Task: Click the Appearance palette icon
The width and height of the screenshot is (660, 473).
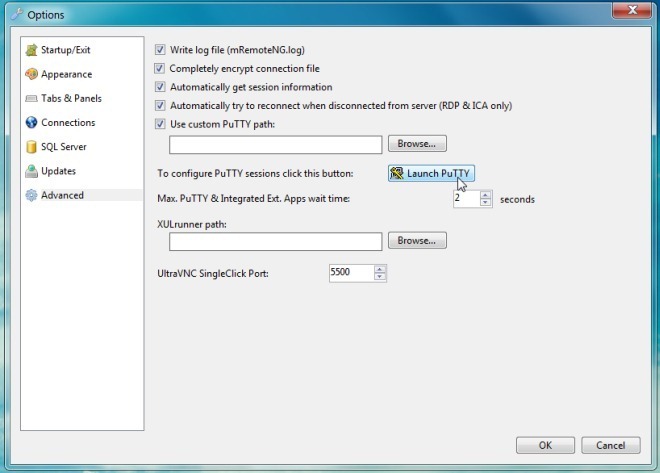Action: [31, 74]
